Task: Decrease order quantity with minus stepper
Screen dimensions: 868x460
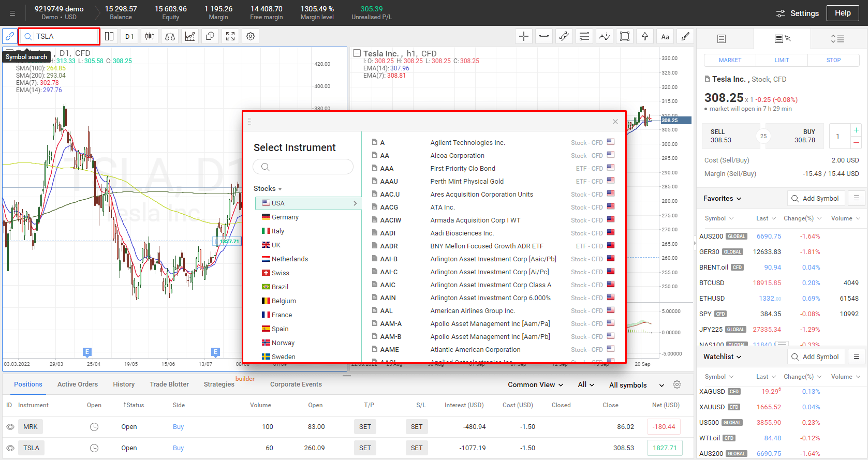Action: pyautogui.click(x=856, y=142)
